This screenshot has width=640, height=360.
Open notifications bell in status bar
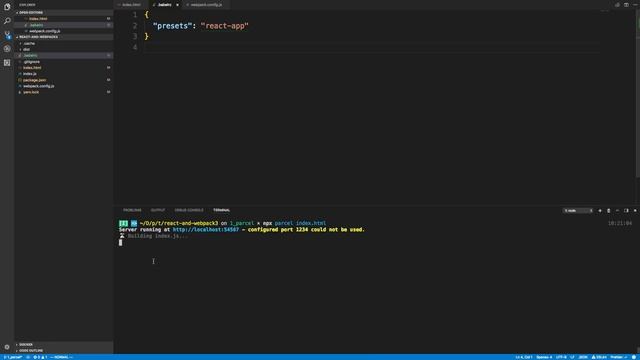(634, 357)
